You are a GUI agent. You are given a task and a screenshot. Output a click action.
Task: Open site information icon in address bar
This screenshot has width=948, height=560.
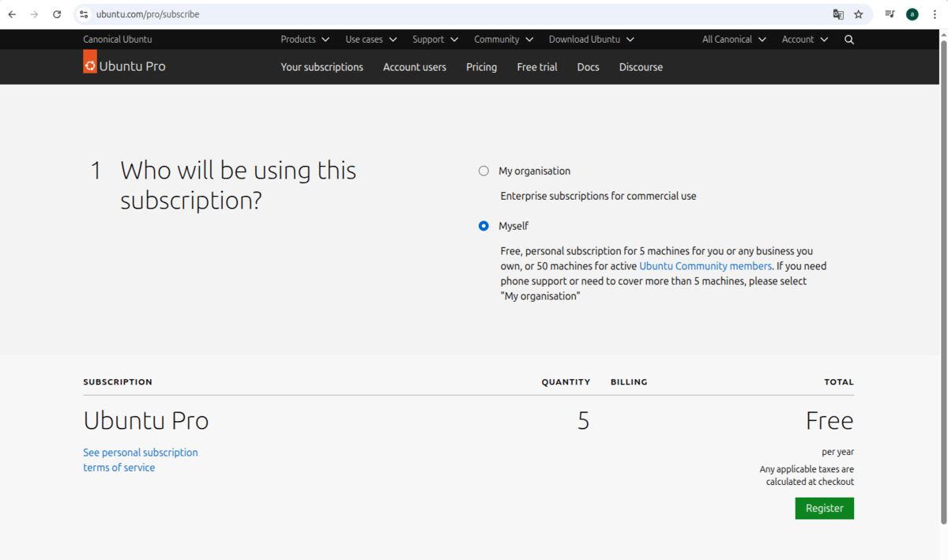click(x=84, y=14)
